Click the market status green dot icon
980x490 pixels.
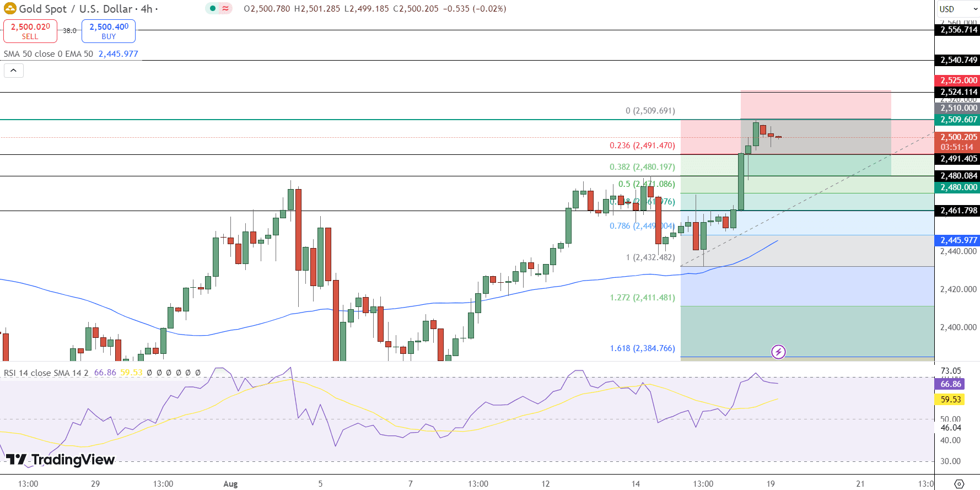(x=213, y=8)
